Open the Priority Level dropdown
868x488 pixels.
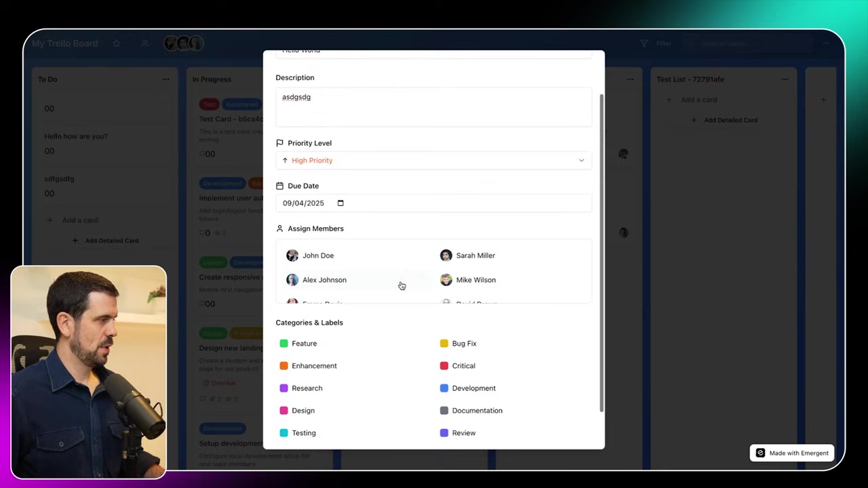click(433, 161)
